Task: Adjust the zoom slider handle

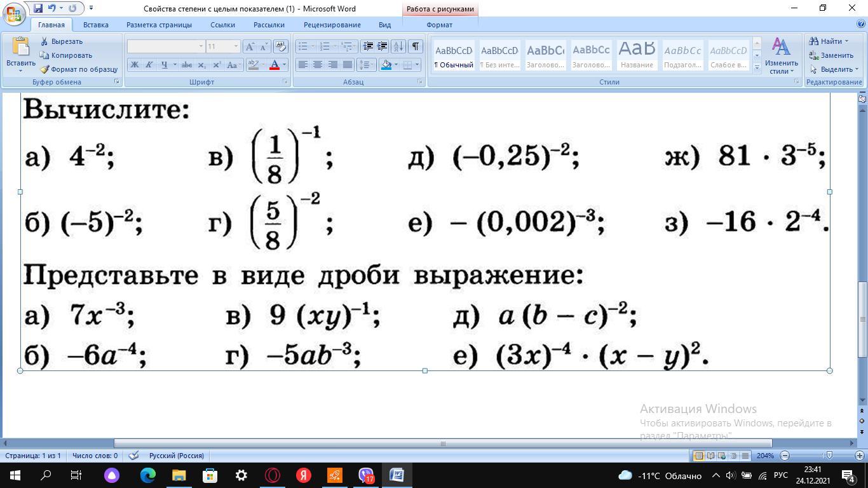Action: click(829, 456)
